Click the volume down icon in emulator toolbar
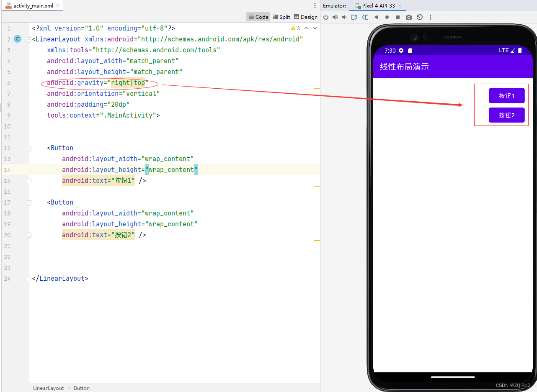The width and height of the screenshot is (537, 392). point(344,17)
